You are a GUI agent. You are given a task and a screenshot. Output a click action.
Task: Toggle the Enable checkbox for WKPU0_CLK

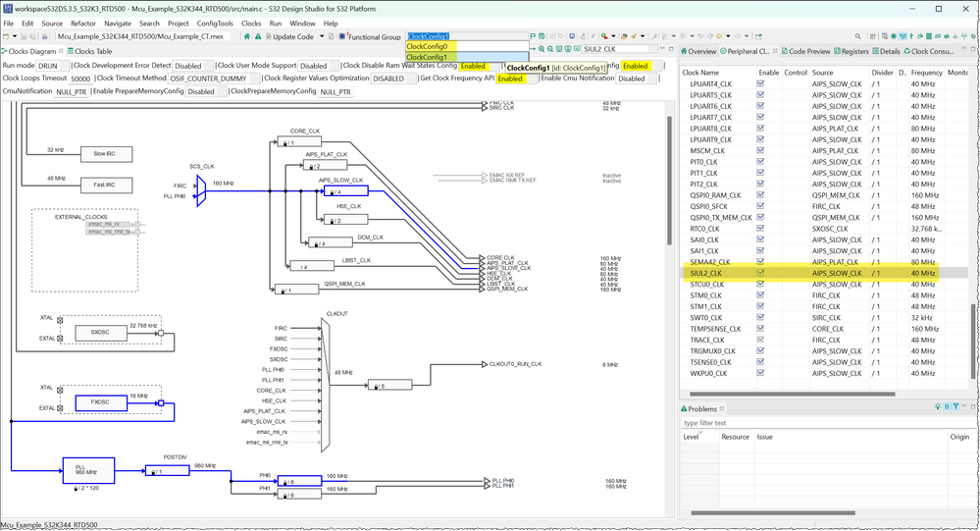[x=760, y=373]
